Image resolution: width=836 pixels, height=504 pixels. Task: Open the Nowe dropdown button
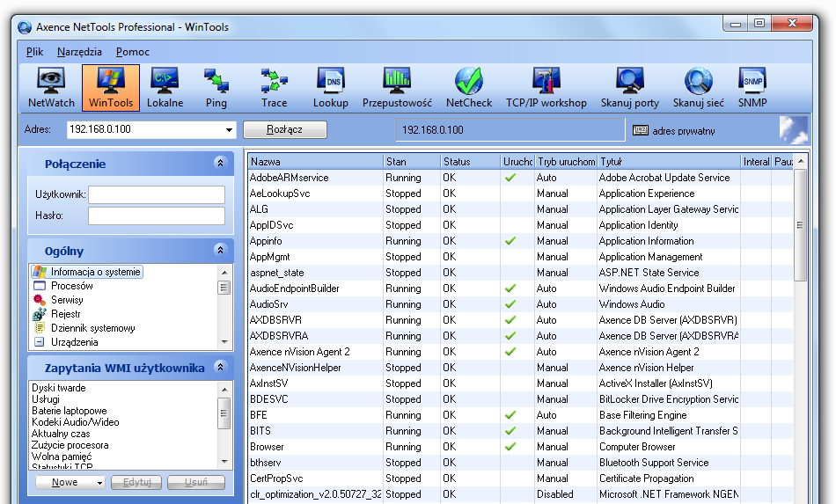(70, 482)
